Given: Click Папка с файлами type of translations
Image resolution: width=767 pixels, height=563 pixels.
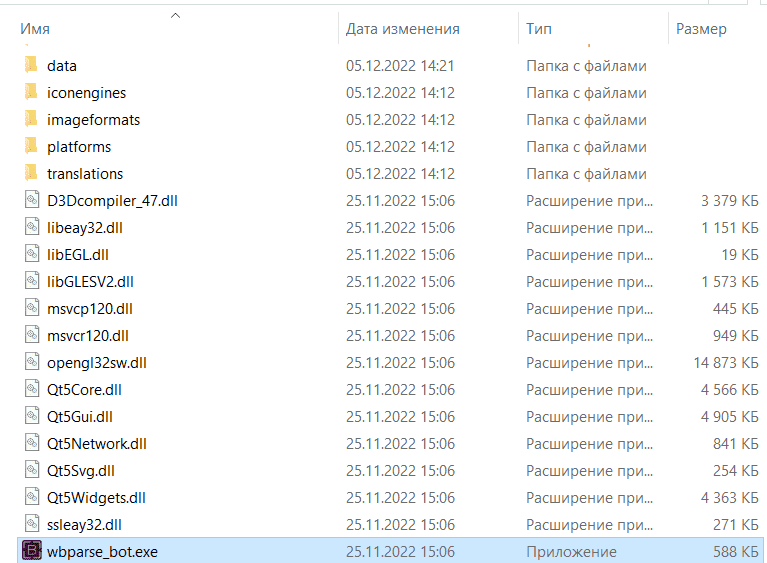Looking at the screenshot, I should tap(587, 174).
